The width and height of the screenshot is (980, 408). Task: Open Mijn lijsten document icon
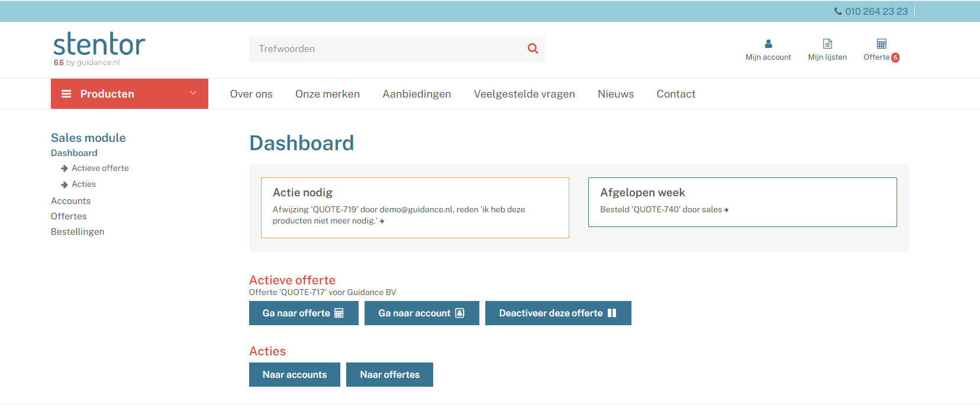tap(827, 44)
